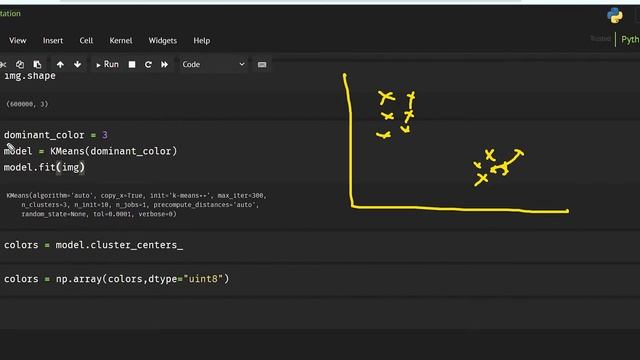This screenshot has width=640, height=360.
Task: Open the command palette keyboard icon
Action: pyautogui.click(x=262, y=64)
